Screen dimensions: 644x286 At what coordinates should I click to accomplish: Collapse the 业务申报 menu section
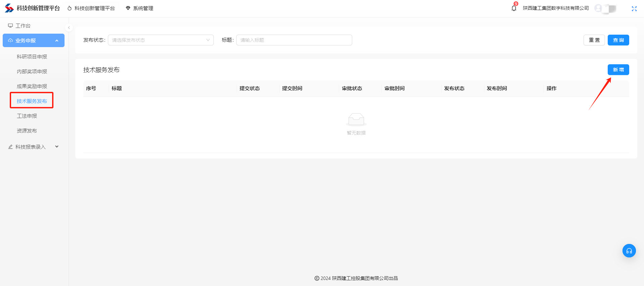point(57,40)
